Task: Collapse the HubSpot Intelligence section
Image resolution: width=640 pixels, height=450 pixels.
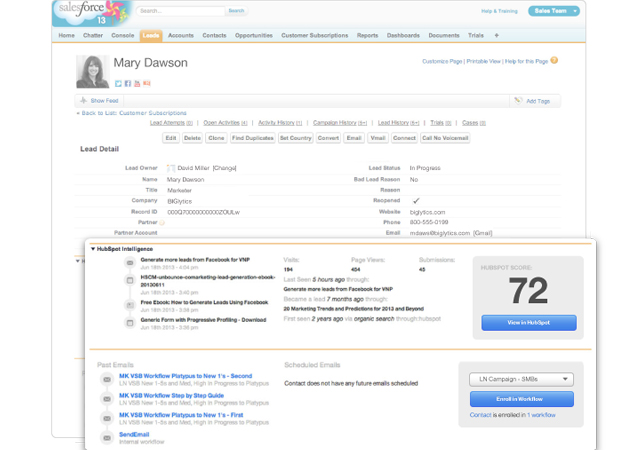Action: click(x=93, y=249)
